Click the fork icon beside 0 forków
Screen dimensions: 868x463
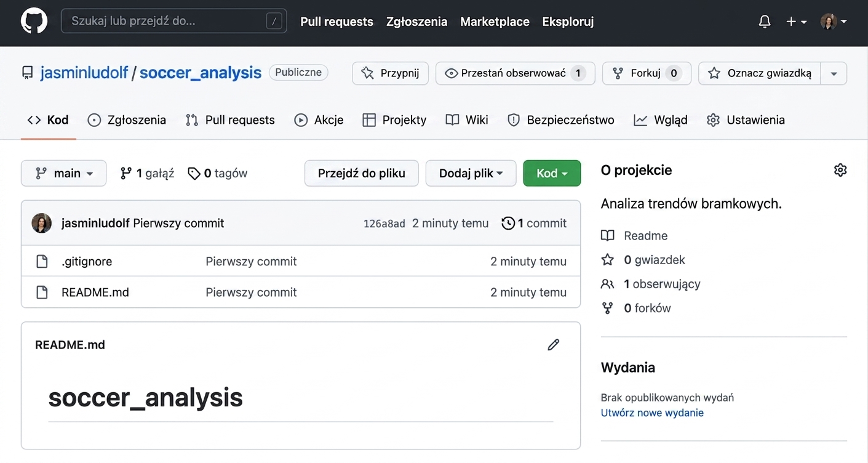[x=608, y=308]
